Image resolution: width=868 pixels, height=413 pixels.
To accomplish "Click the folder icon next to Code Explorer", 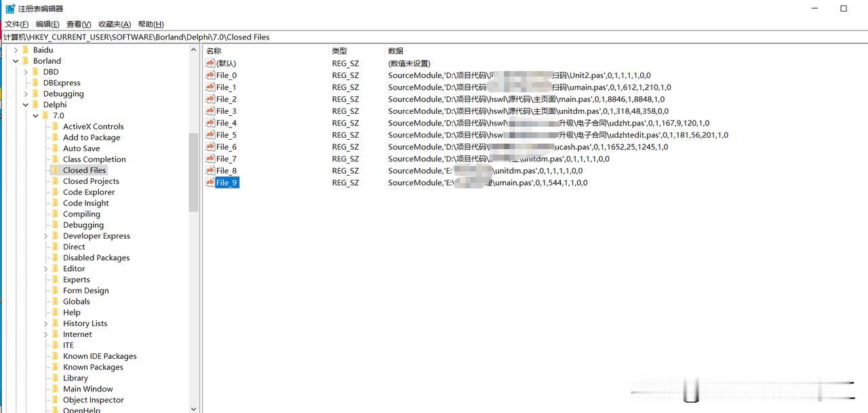I will 56,192.
